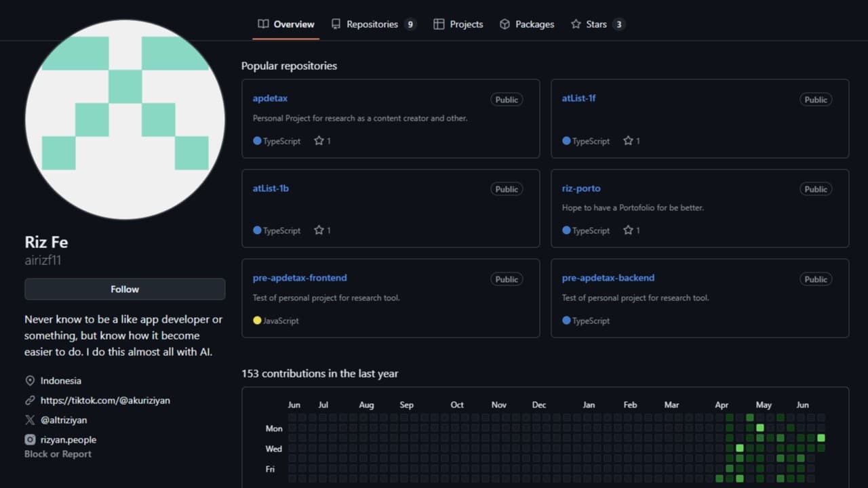This screenshot has height=488, width=868.
Task: Click the Follow button
Action: [x=125, y=289]
